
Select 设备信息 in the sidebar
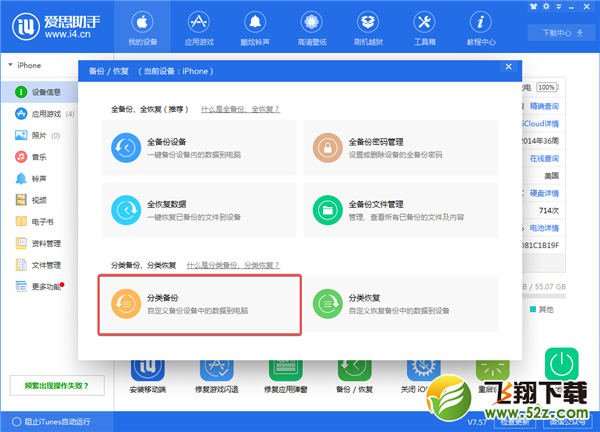click(40, 92)
